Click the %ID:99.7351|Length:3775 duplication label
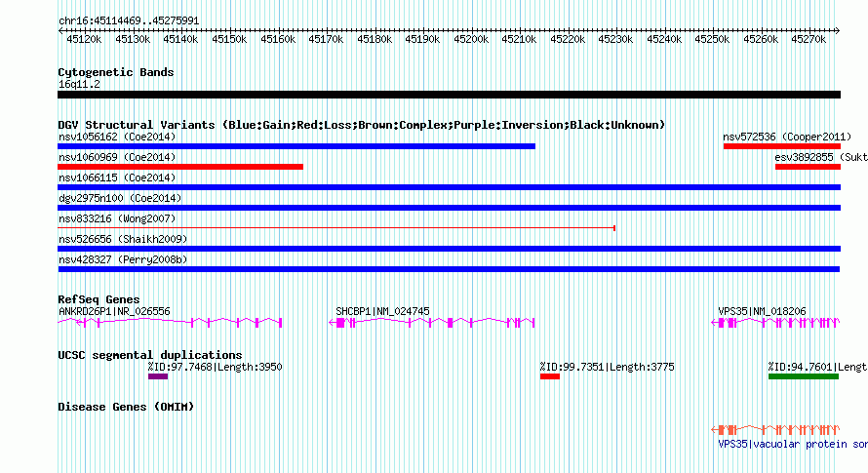This screenshot has width=868, height=473. [607, 367]
